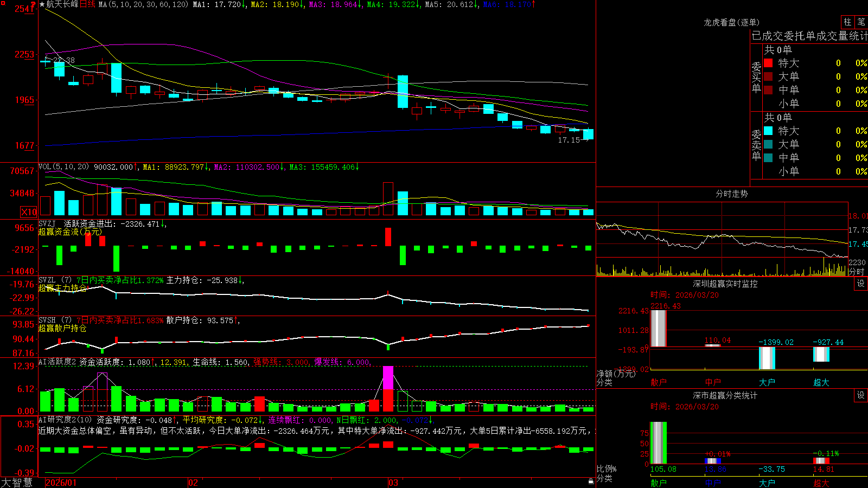This screenshot has width=868, height=488.
Task: Click the 委买单 vertical label
Action: coord(756,77)
